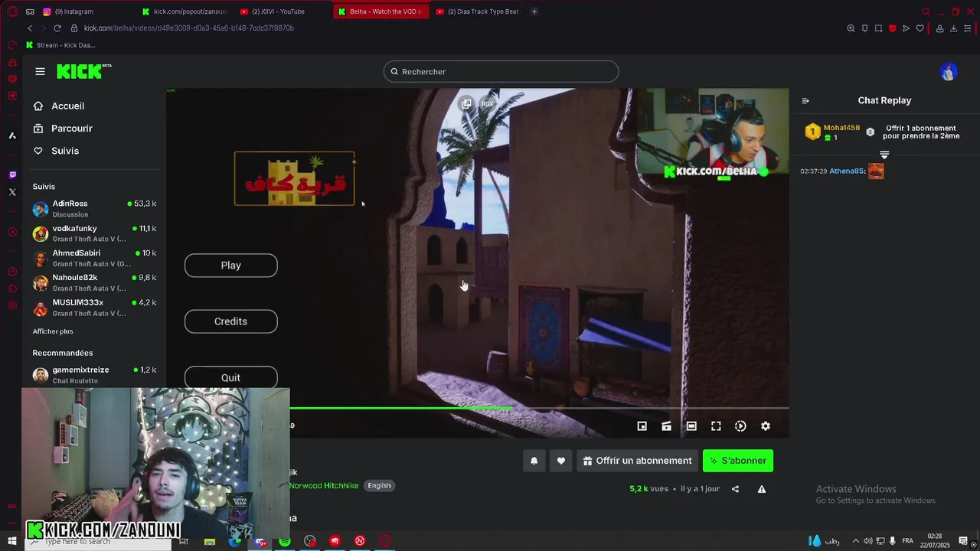This screenshot has height=551, width=980.
Task: Open MUSLIM333x channel from followed list
Action: coord(94,308)
